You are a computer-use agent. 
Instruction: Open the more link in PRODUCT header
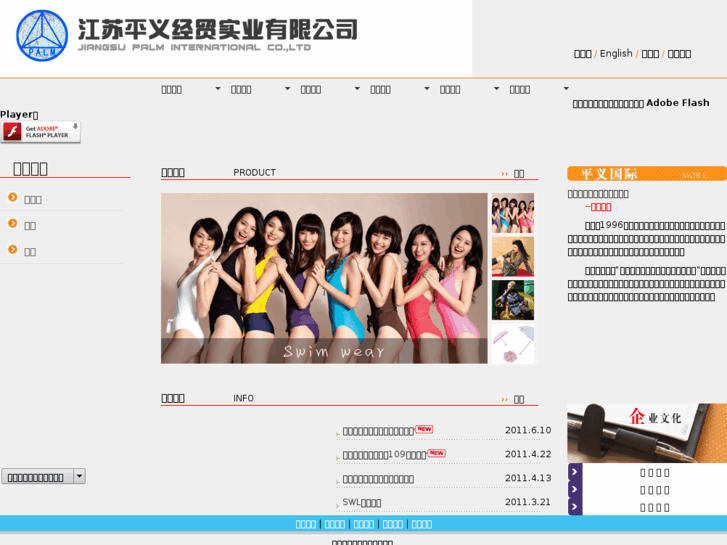point(519,173)
